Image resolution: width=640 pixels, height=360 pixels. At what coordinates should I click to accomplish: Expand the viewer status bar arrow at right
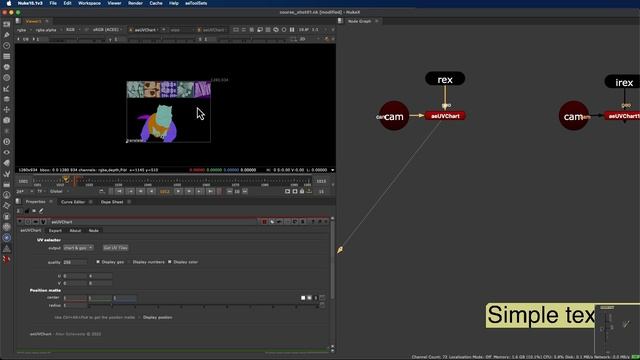tap(332, 170)
